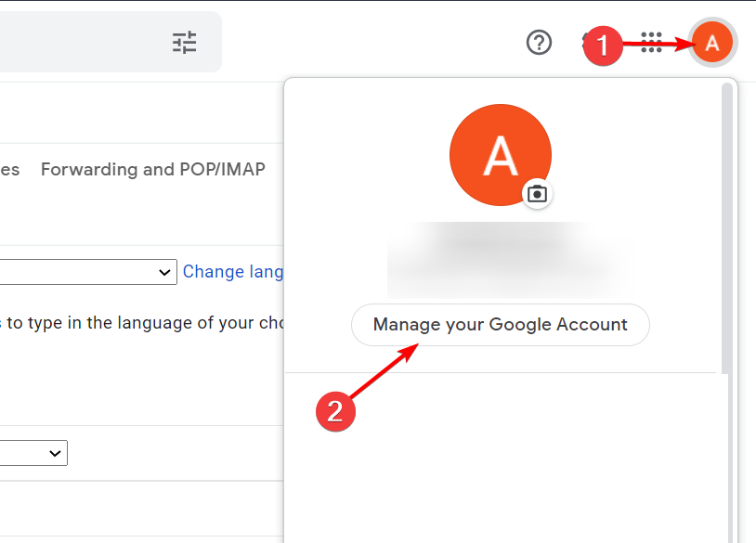The height and width of the screenshot is (543, 756).
Task: Expand the language dropdown beside Change language
Action: coord(88,272)
